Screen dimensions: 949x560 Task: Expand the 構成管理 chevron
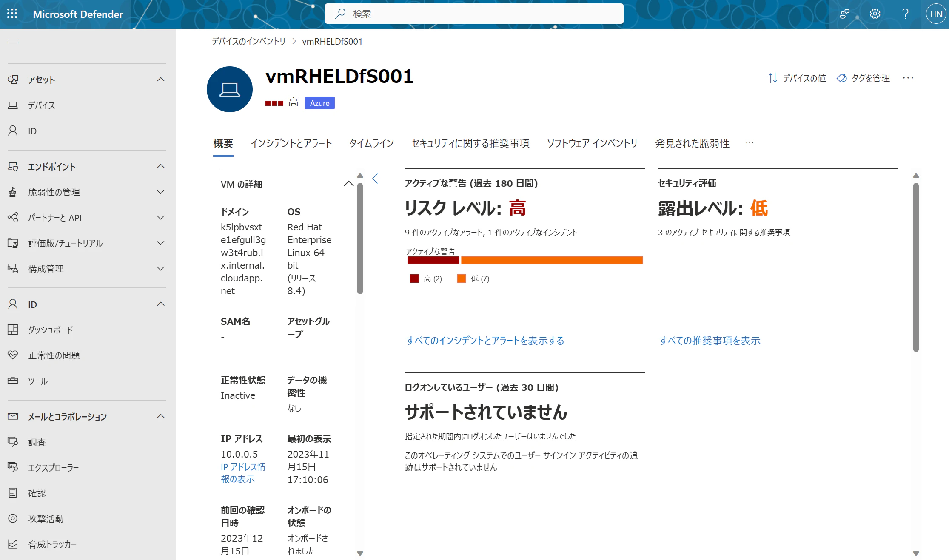click(x=161, y=268)
